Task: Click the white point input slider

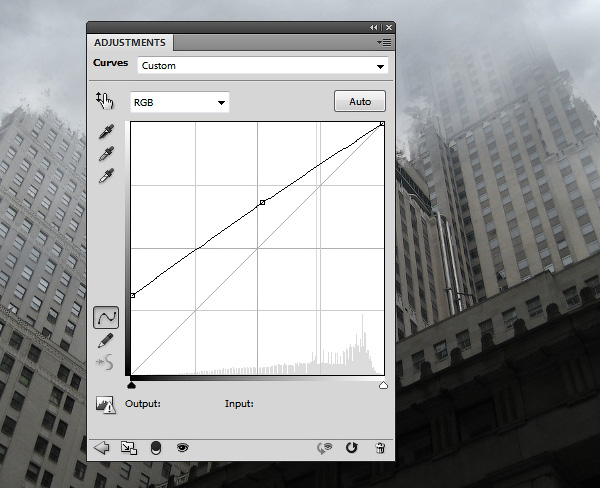Action: (x=382, y=384)
